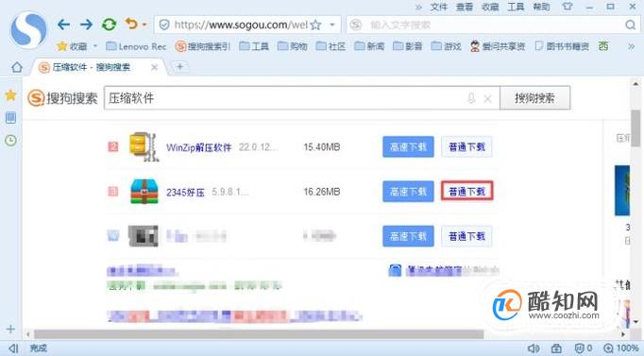This screenshot has height=356, width=644.
Task: Click the 搜狗搜索 search button
Action: click(x=534, y=98)
